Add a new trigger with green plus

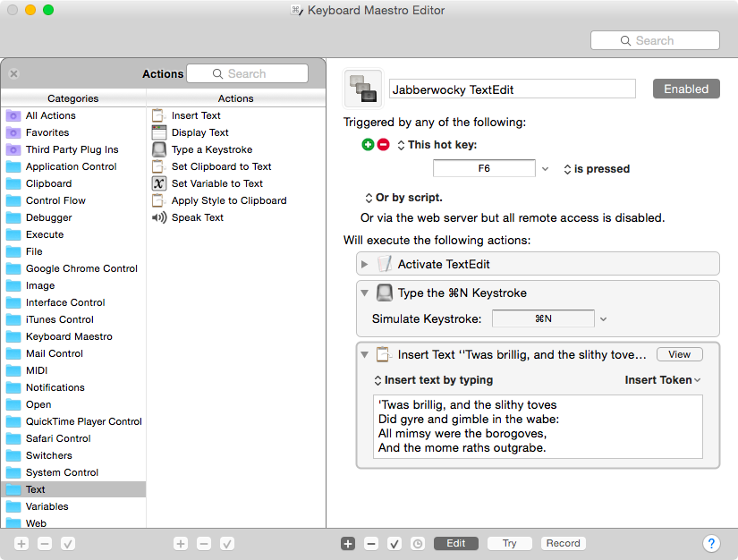[x=368, y=144]
